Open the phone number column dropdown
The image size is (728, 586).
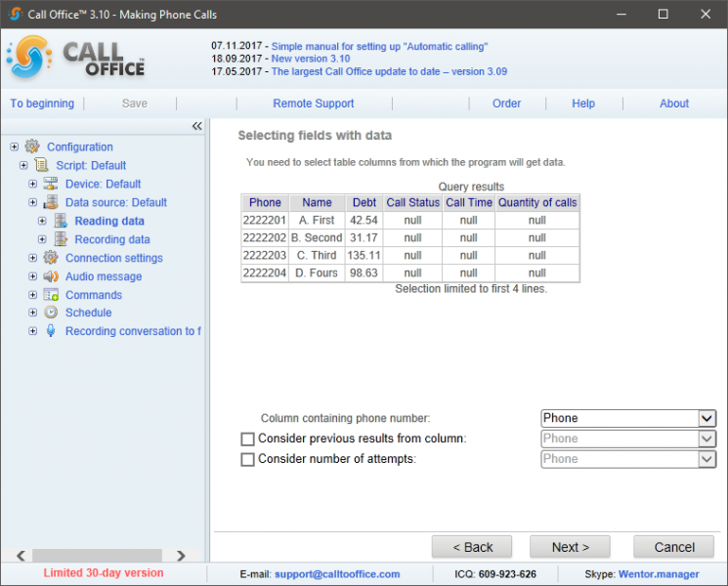(707, 418)
